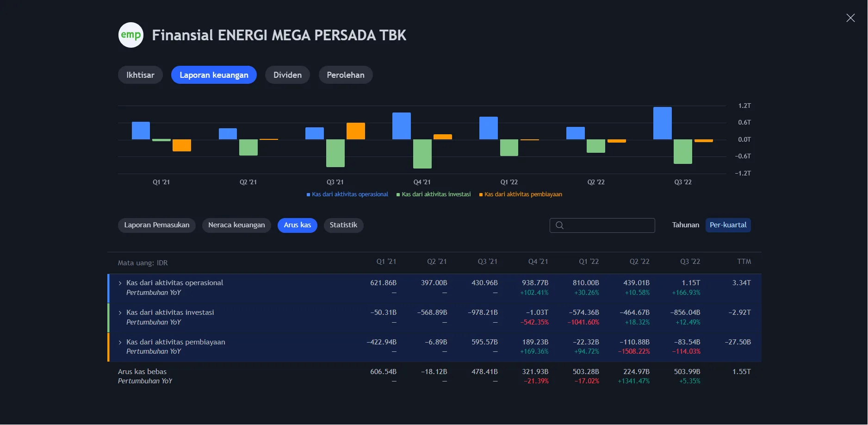Click the Laporan keuangan tab
The height and width of the screenshot is (425, 868).
tap(214, 75)
